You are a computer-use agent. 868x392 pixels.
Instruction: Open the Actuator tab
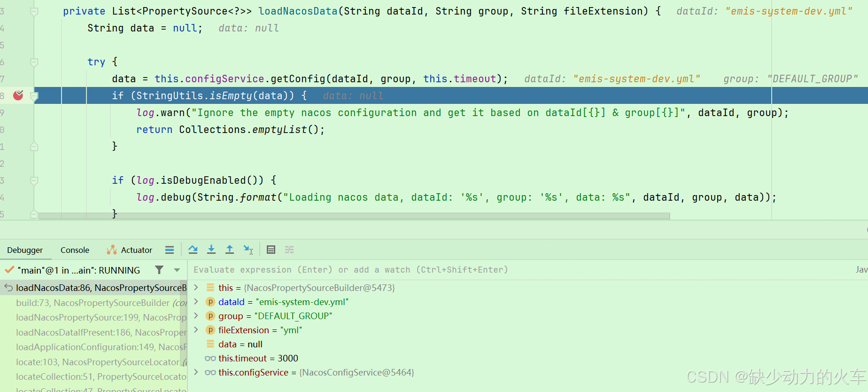130,250
